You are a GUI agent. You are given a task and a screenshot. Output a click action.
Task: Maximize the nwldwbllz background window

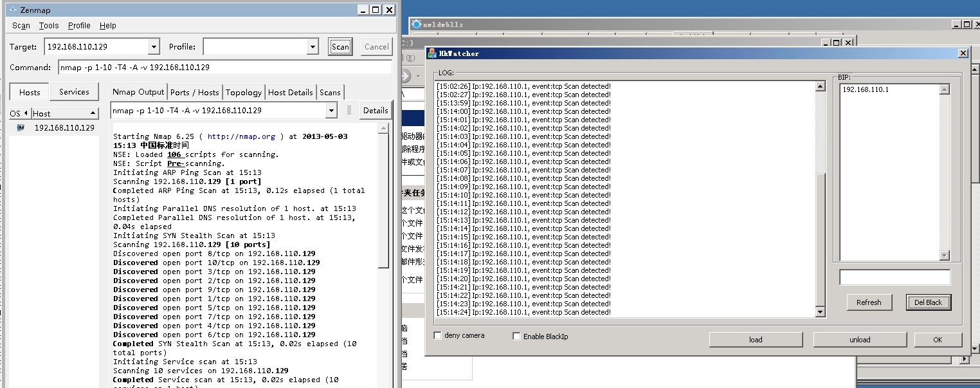(x=966, y=24)
